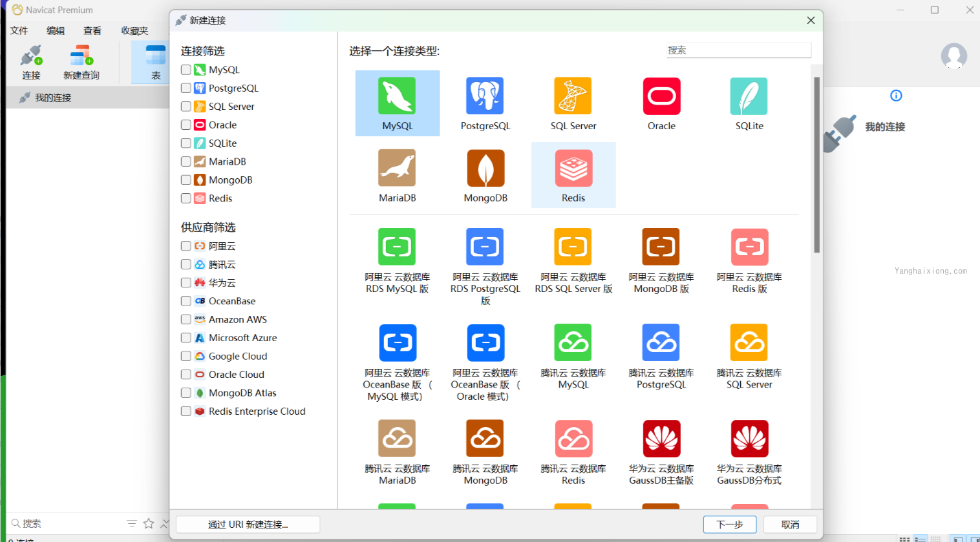Toggle the Redis connection filter checkbox
The width and height of the screenshot is (980, 542).
[186, 198]
